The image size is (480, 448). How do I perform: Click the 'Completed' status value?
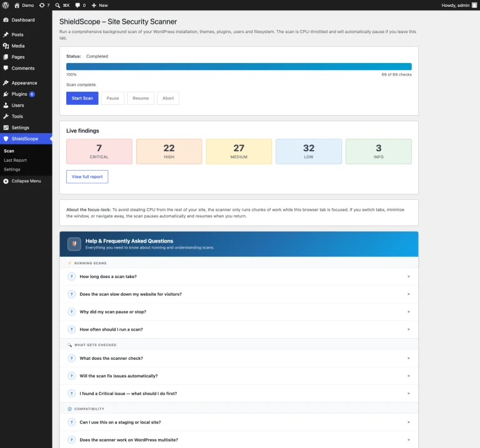point(97,56)
